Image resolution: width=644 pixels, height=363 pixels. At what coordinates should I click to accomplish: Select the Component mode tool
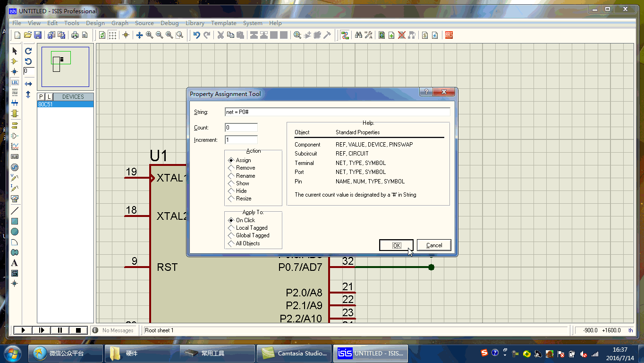pos(15,61)
